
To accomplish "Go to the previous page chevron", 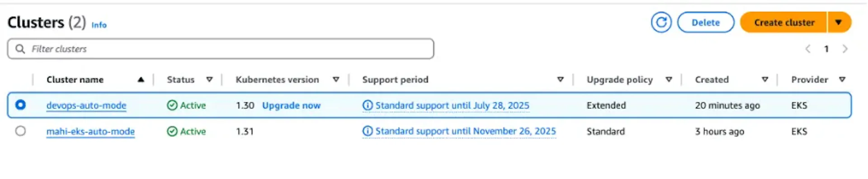I will 808,48.
